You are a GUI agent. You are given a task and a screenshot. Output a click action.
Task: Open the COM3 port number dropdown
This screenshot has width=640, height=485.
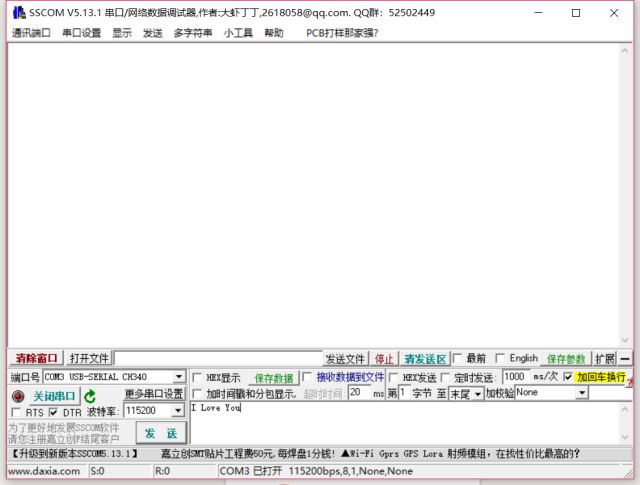(179, 377)
